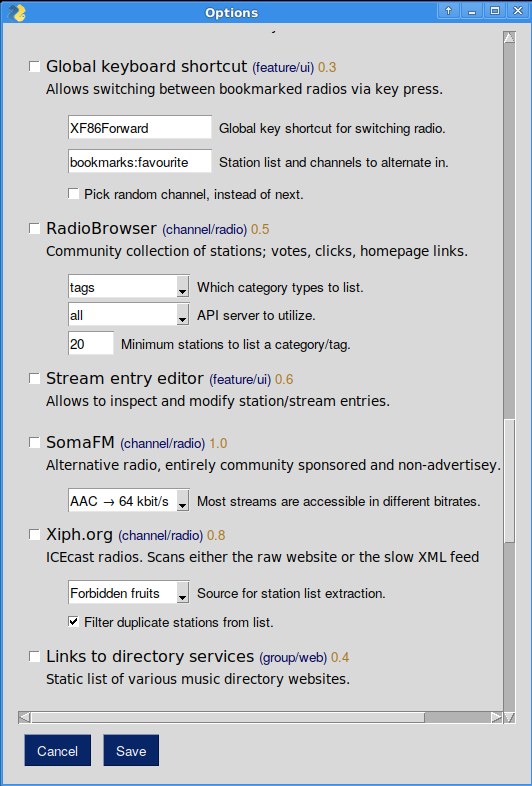Click the minimum stations field showing 20
Viewport: 532px width, 786px height.
(91, 344)
